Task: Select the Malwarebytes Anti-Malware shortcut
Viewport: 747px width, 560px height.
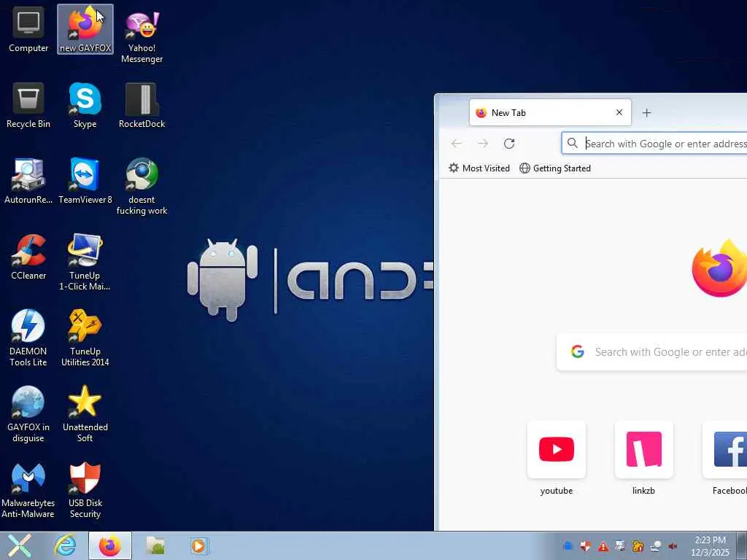Action: tap(28, 490)
